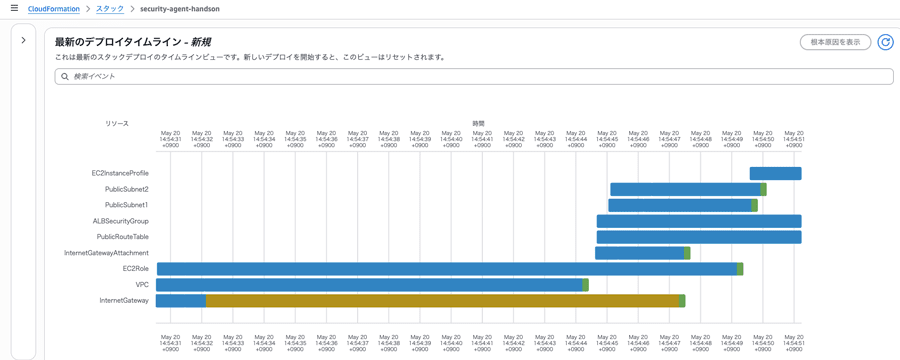Open the hamburger navigation menu
Viewport: 900px width, 360px height.
point(14,9)
